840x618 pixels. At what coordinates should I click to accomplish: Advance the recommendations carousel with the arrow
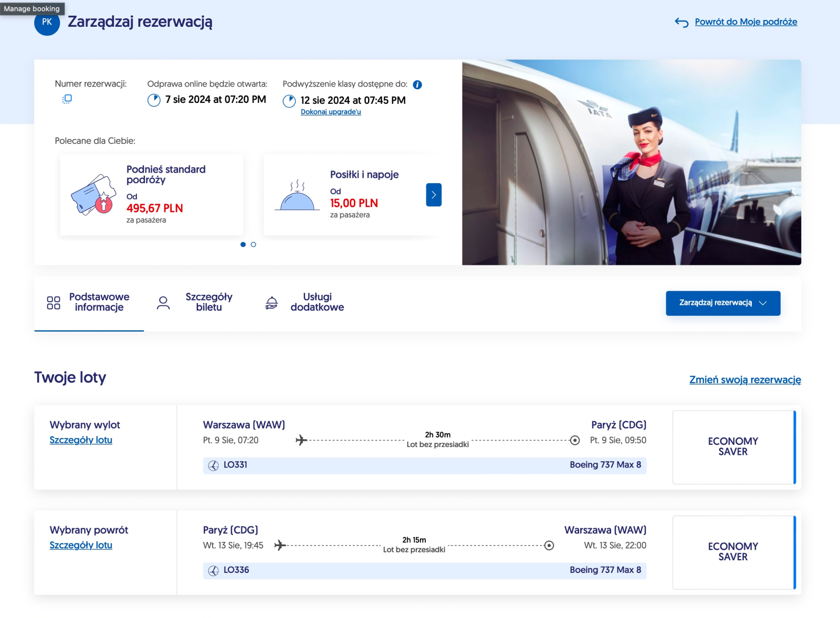tap(434, 195)
